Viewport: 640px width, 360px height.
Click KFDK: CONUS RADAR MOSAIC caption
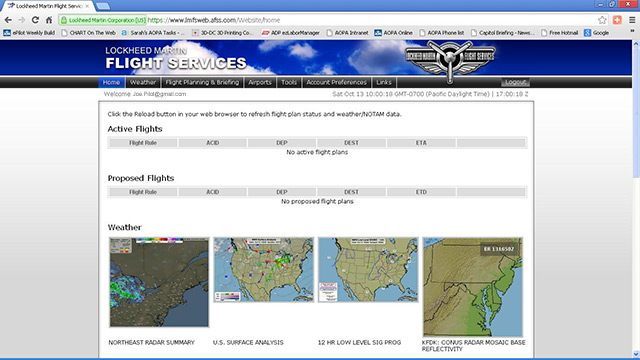(473, 346)
